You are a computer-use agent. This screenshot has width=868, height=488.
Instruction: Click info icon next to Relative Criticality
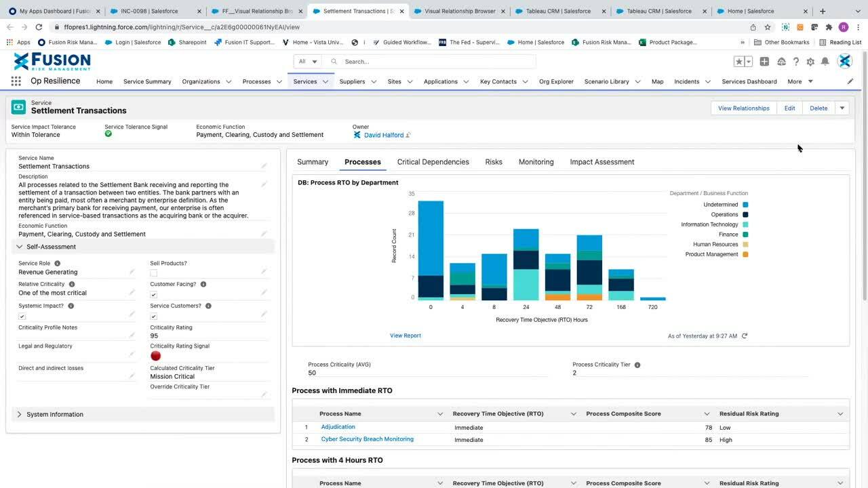72,284
